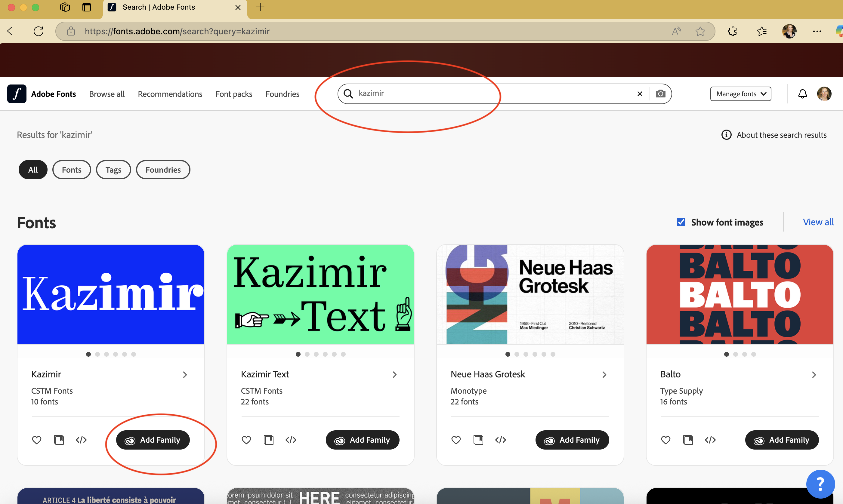Screen dimensions: 843x504
Task: Open the green Kazimir Text preview image
Action: point(320,294)
